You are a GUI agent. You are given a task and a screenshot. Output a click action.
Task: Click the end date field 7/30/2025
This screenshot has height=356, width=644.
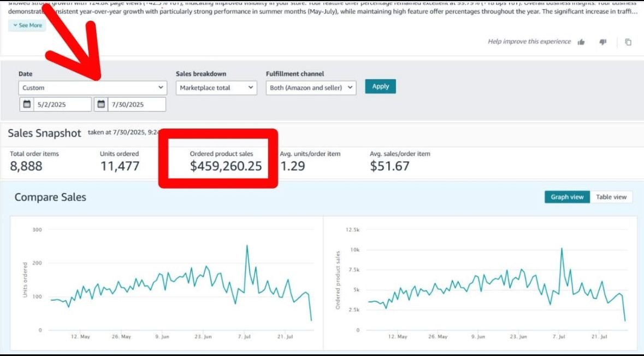pos(137,104)
